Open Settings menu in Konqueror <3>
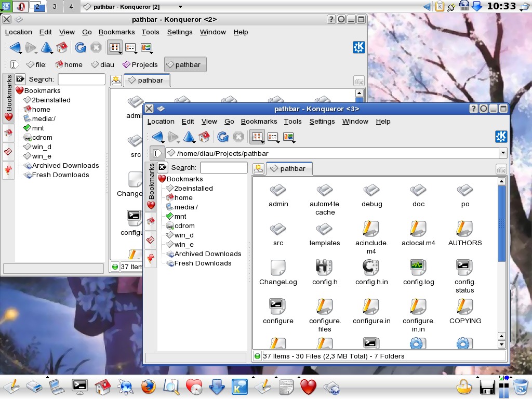 tap(322, 122)
